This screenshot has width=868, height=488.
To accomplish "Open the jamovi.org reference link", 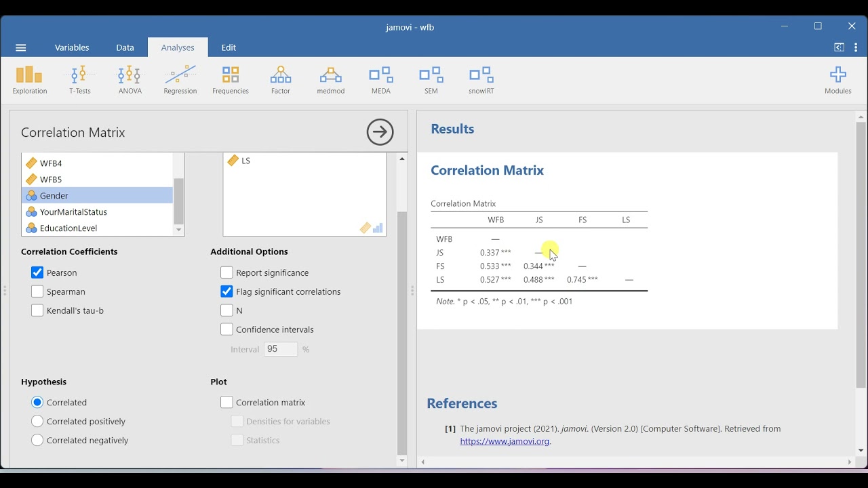I will 505,441.
